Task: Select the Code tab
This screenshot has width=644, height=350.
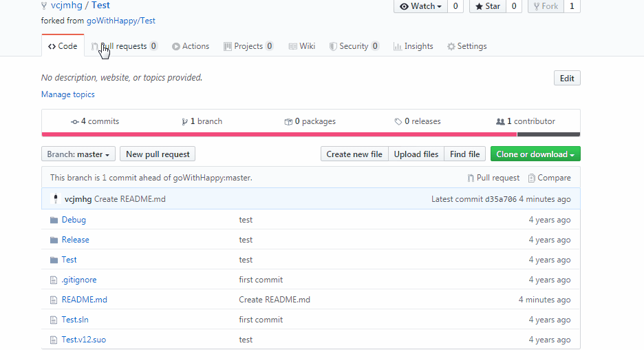Action: coord(63,46)
